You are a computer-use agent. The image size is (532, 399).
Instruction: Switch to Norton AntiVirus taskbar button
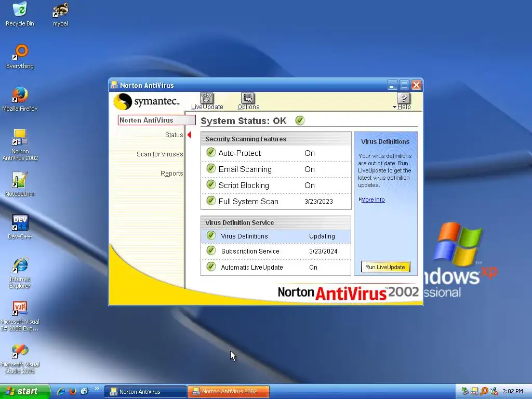145,392
